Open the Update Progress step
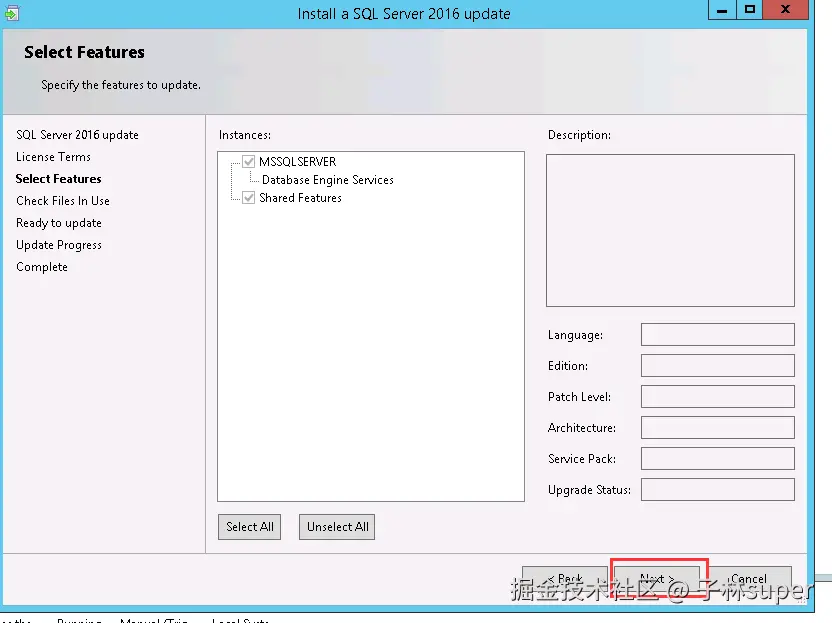The height and width of the screenshot is (623, 832). click(x=59, y=245)
